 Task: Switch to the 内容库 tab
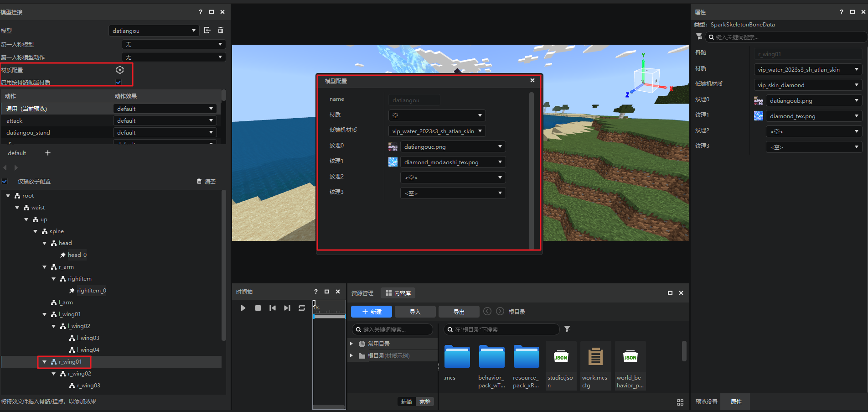click(398, 293)
